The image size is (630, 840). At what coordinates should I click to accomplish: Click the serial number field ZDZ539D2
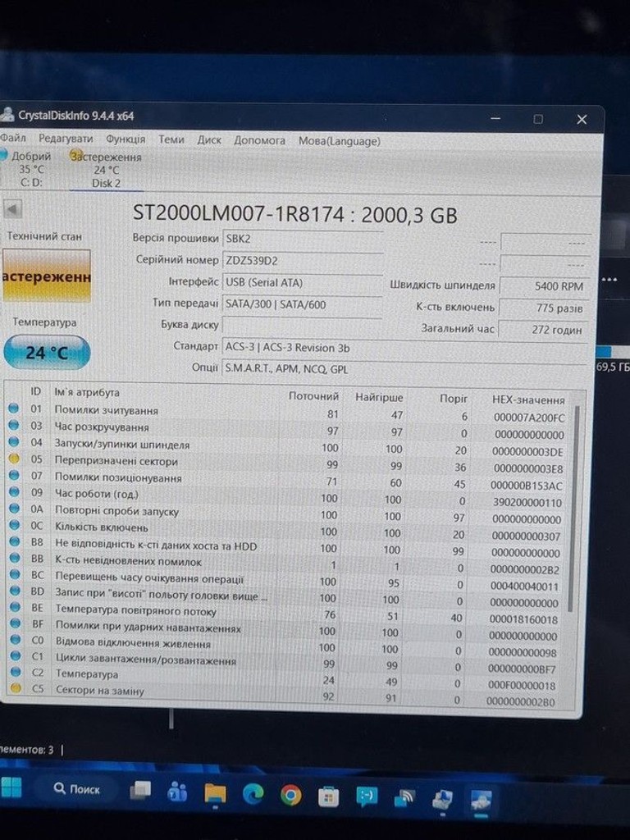click(x=303, y=261)
